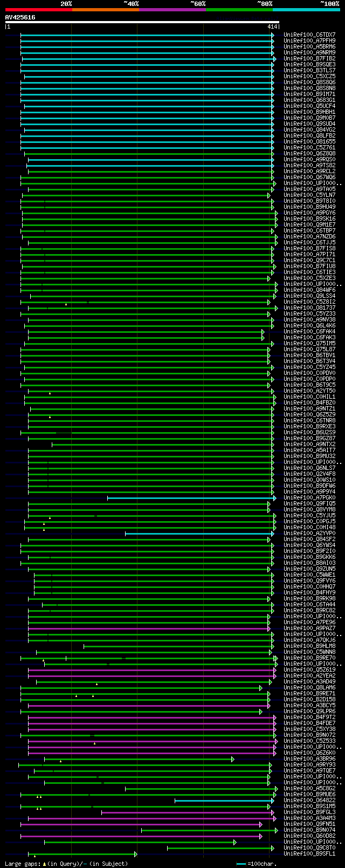Open hit UniRef100_B3TLS7

click(309, 70)
